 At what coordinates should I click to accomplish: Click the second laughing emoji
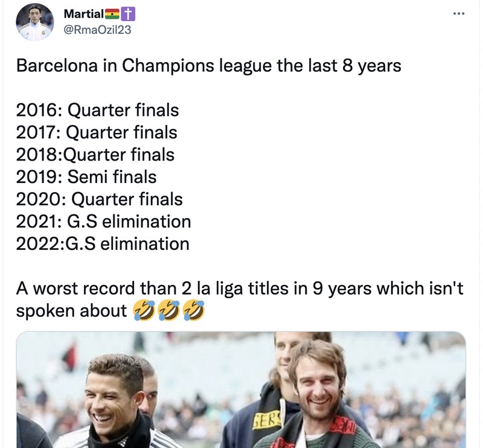(x=168, y=308)
